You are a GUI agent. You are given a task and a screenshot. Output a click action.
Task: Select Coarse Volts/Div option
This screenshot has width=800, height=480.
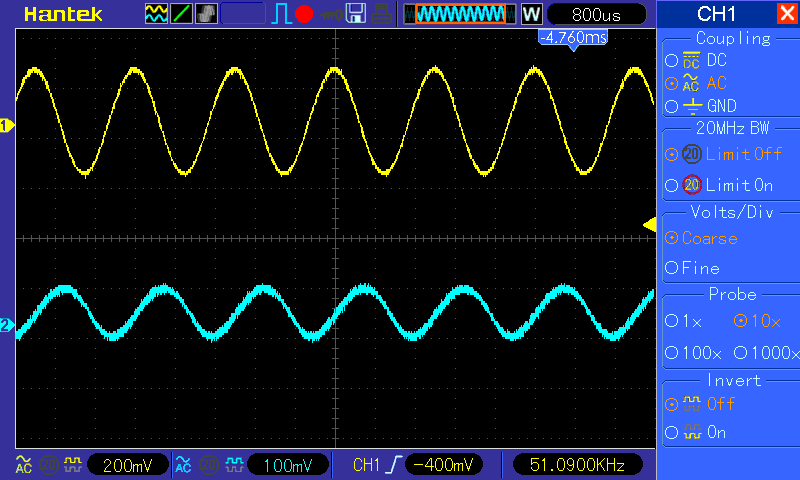671,238
